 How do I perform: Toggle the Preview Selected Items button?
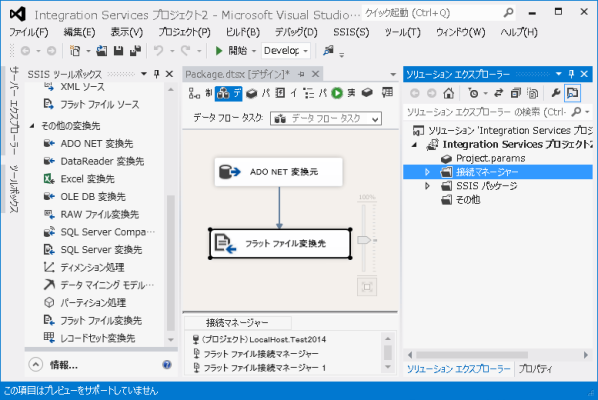[572, 93]
